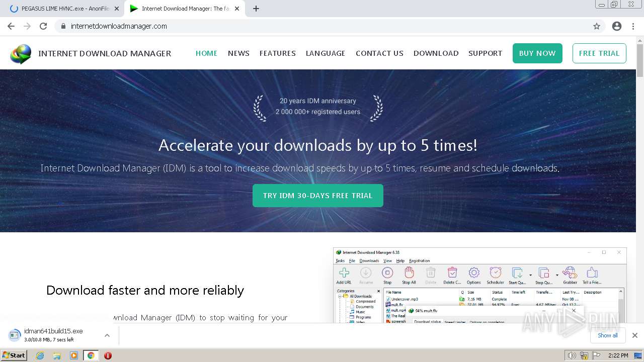Click 'Accelerate your downloads by up to 5 times!' heading
Viewport: 644px width, 362px height.
click(x=318, y=145)
